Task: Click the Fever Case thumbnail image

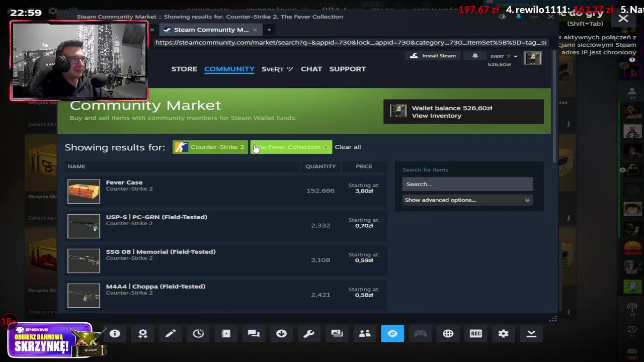Action: coord(84,191)
